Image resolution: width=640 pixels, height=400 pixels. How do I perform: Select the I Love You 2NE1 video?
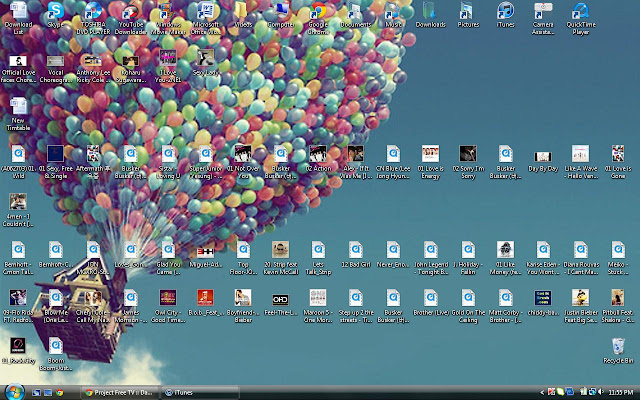click(x=168, y=67)
